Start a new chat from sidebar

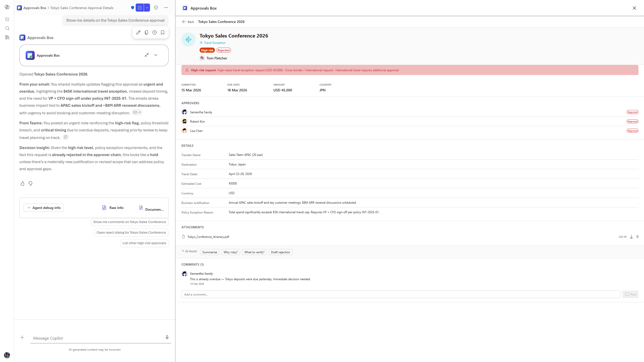pos(7,19)
